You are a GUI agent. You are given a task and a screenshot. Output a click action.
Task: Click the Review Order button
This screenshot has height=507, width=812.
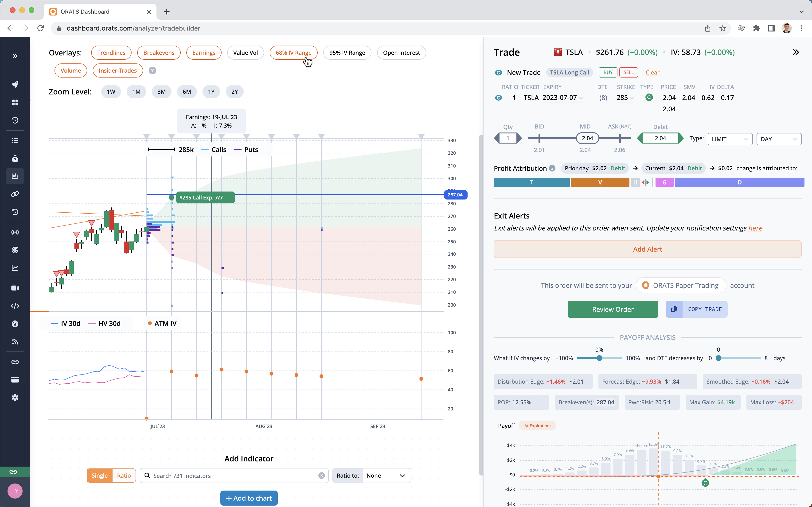pyautogui.click(x=613, y=309)
